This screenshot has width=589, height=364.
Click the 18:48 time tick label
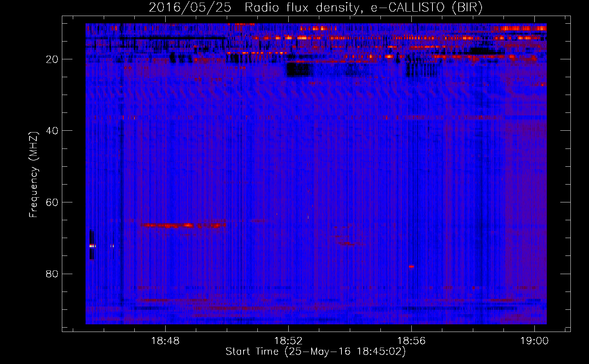click(165, 341)
